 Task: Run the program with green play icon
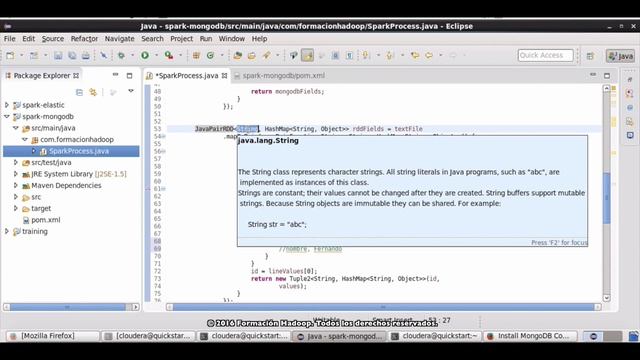pos(145,55)
